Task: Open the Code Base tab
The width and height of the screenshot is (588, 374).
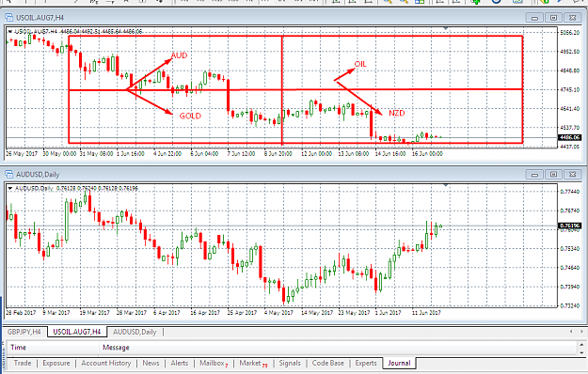Action: point(328,363)
